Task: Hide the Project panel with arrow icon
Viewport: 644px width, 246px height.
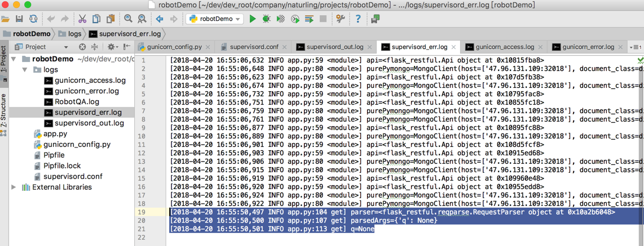Action: click(x=127, y=47)
